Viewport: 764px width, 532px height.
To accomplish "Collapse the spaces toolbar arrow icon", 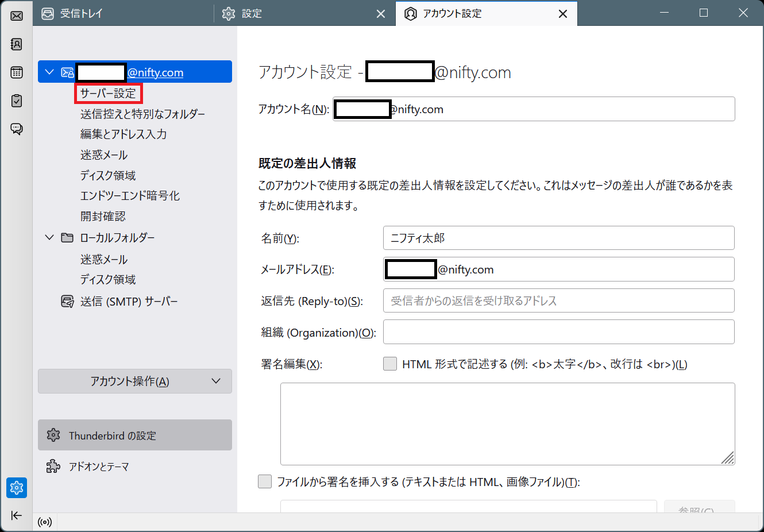I will point(17,515).
